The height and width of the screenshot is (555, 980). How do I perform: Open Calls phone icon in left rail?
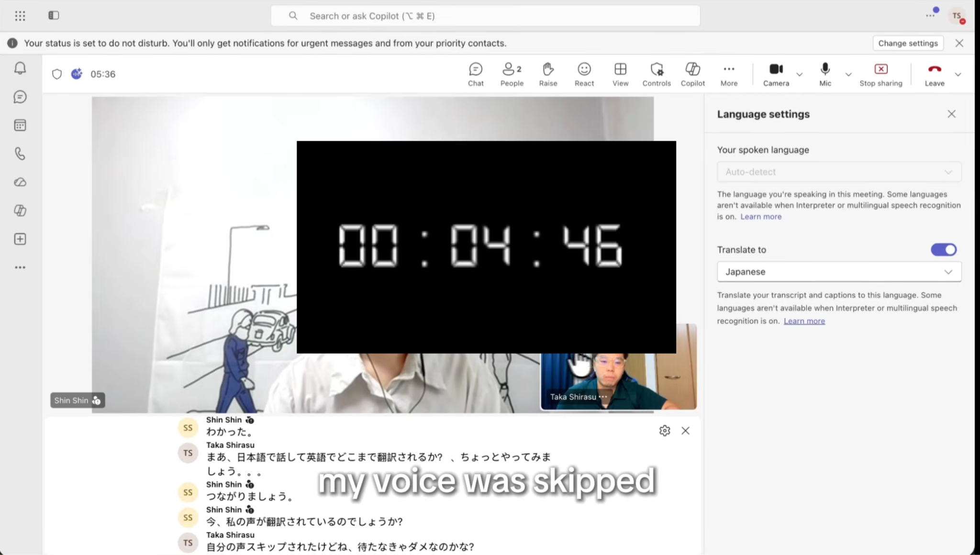coord(20,154)
